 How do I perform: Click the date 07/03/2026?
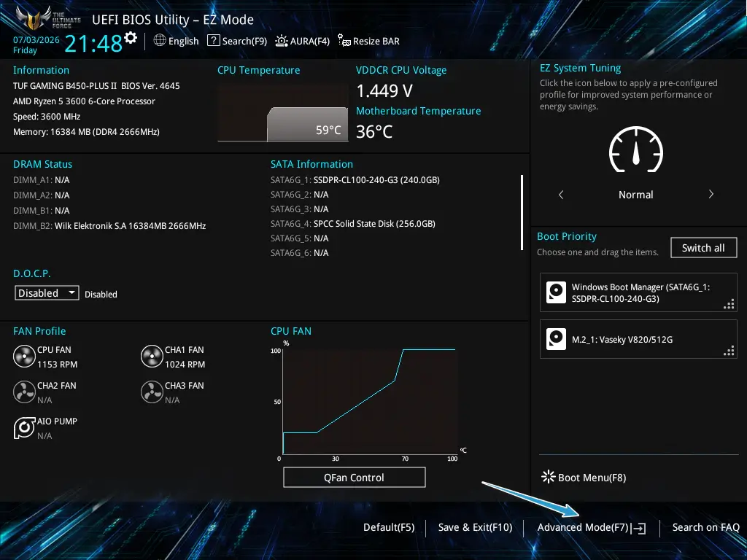(36, 40)
